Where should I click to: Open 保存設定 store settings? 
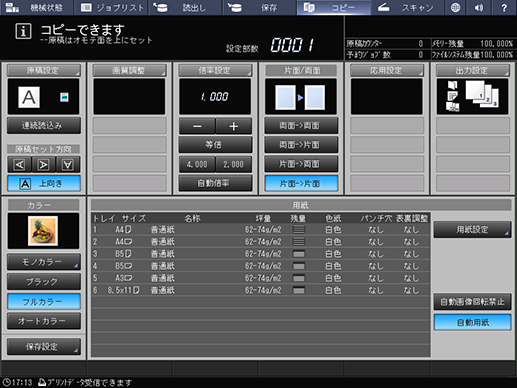(44, 347)
